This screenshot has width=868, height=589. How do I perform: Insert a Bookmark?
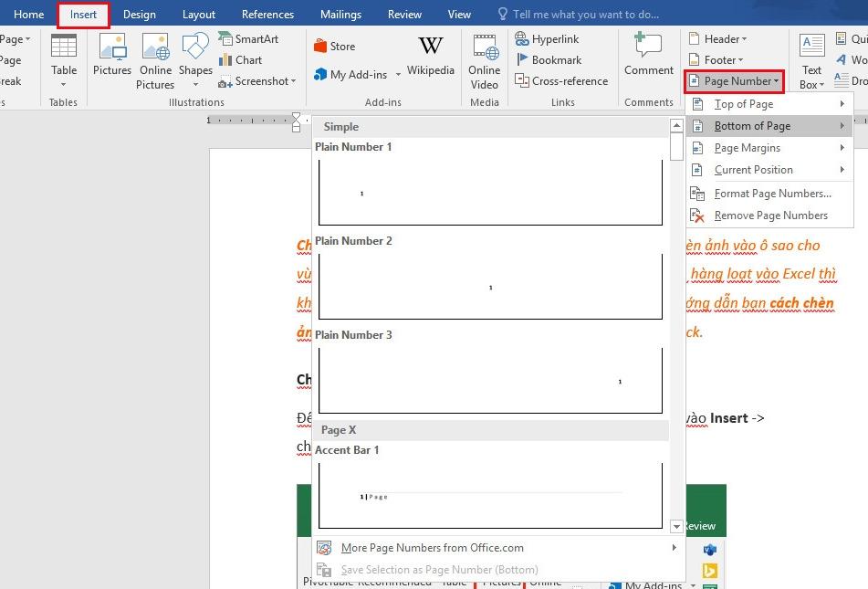click(x=549, y=60)
